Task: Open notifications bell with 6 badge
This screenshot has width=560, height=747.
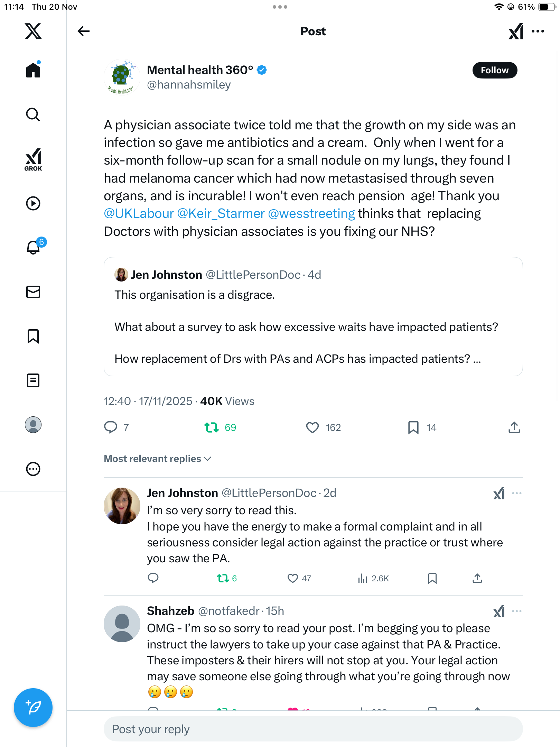Action: click(x=33, y=247)
